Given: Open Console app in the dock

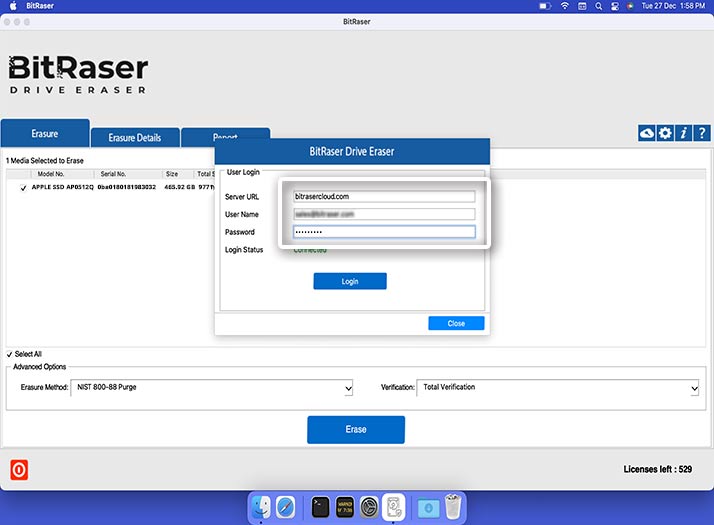Looking at the screenshot, I should tap(345, 507).
